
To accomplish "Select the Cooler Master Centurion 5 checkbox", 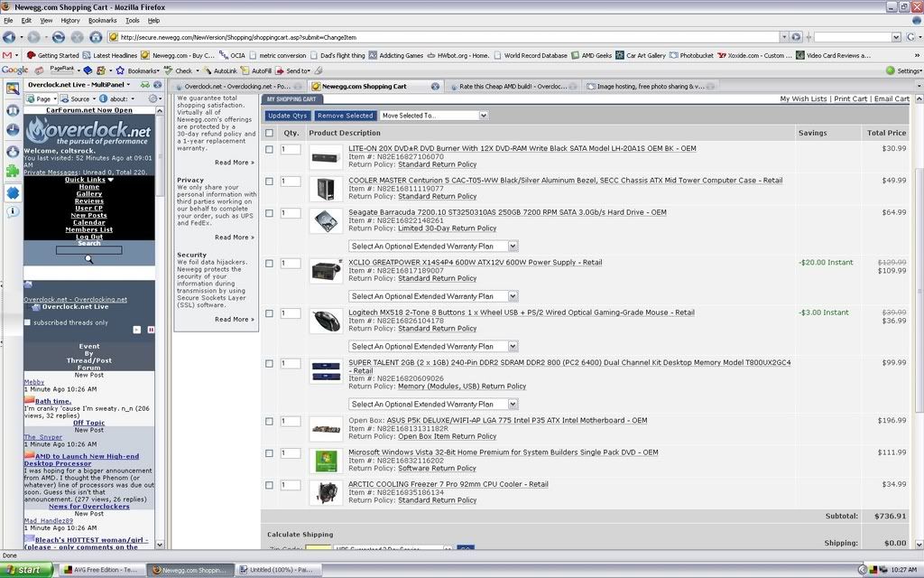I will click(x=269, y=182).
